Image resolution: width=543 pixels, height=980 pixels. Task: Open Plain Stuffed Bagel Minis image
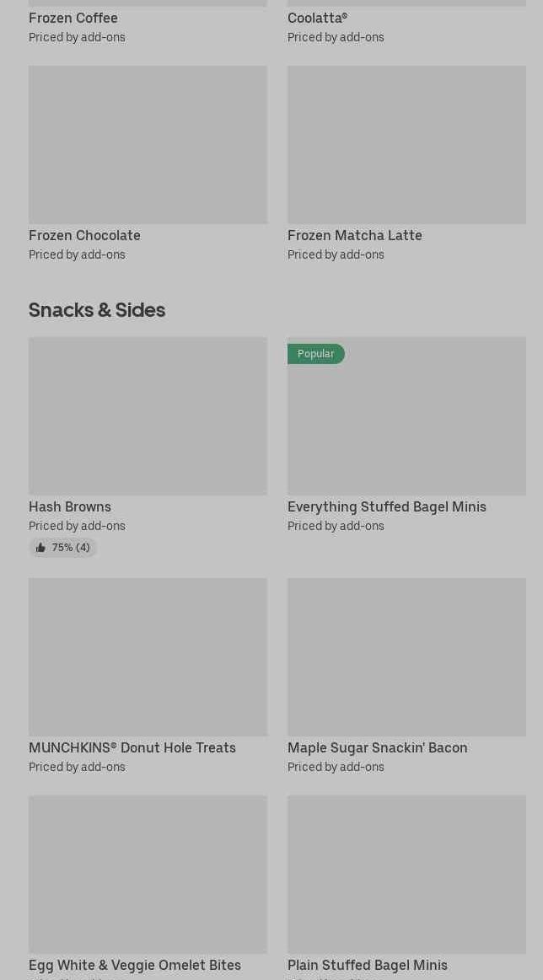406,875
